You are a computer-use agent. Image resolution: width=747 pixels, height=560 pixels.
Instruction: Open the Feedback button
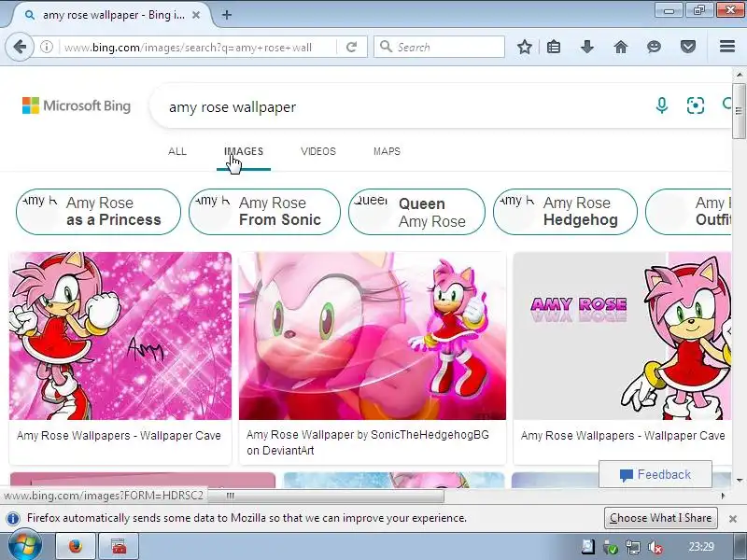[655, 474]
